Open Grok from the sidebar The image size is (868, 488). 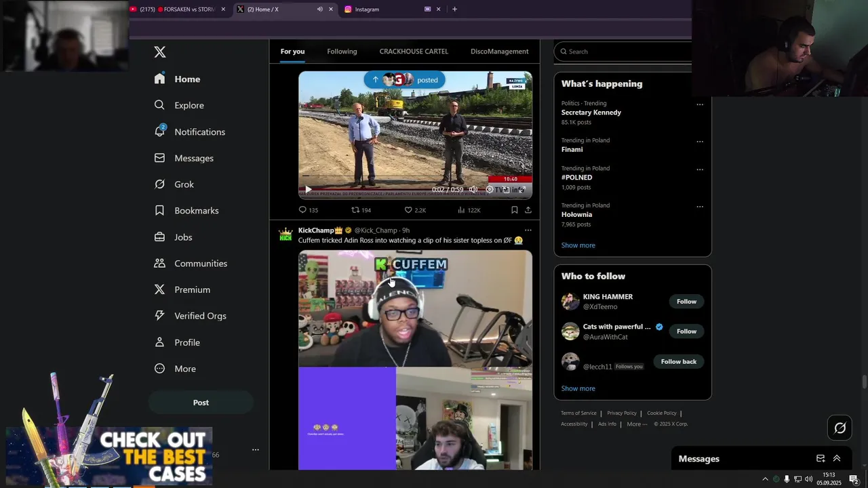pyautogui.click(x=174, y=184)
